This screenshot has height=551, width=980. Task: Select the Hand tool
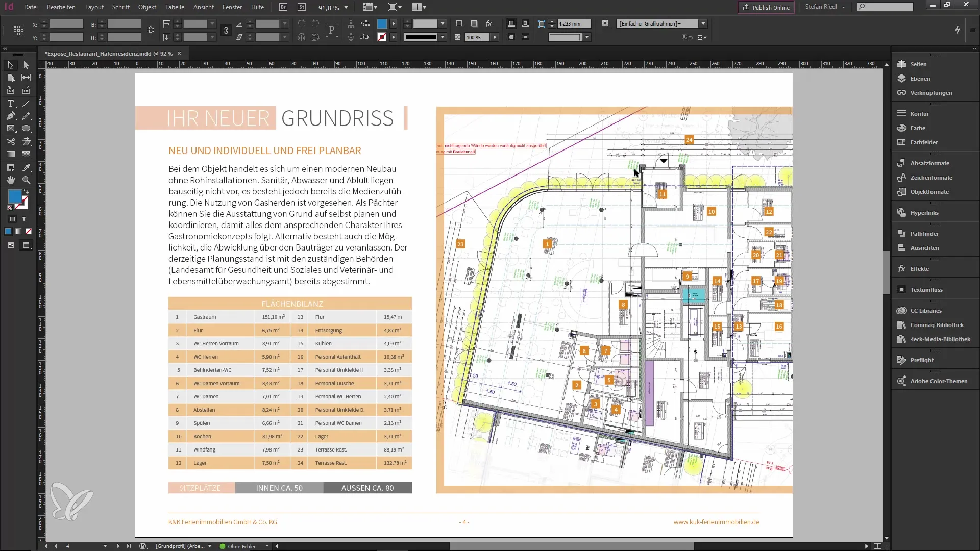(11, 180)
